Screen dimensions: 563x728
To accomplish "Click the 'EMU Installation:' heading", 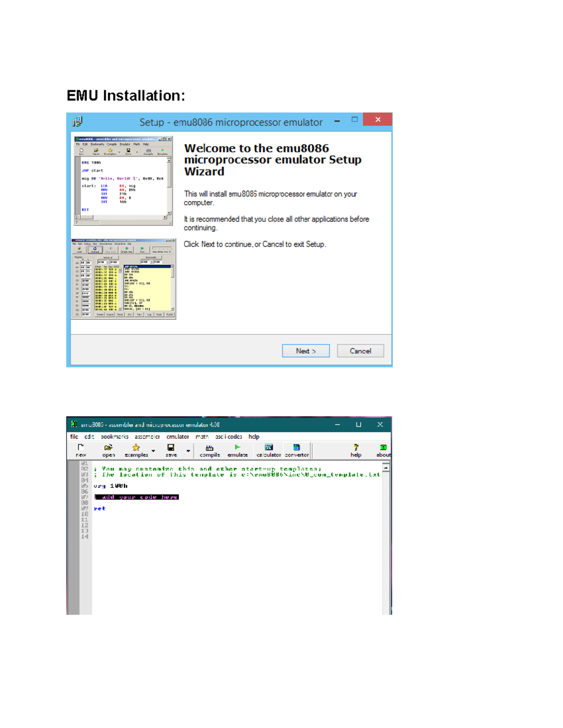I will (126, 96).
